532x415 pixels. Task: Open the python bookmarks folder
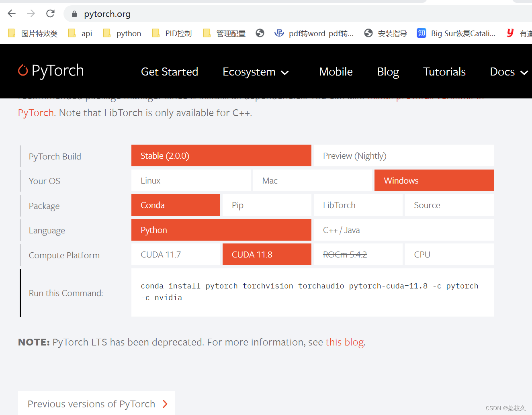122,33
